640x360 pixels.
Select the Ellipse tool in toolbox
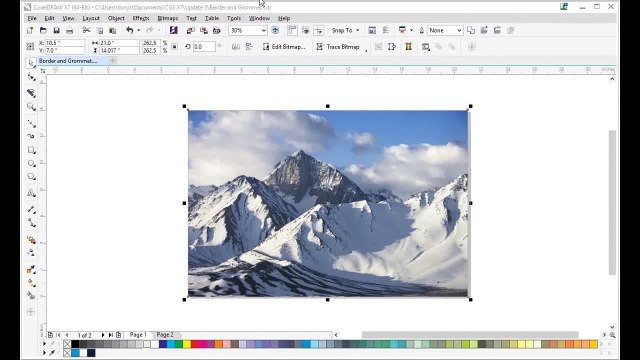tap(31, 163)
